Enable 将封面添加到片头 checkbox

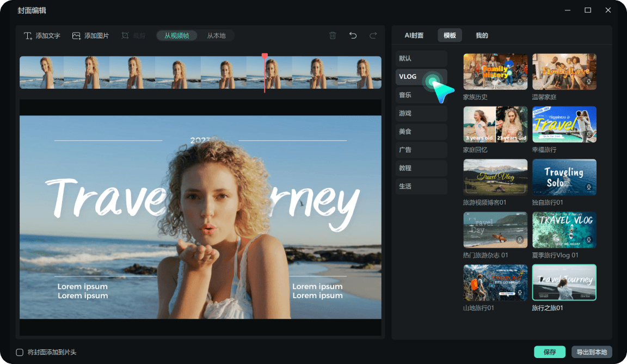[20, 352]
